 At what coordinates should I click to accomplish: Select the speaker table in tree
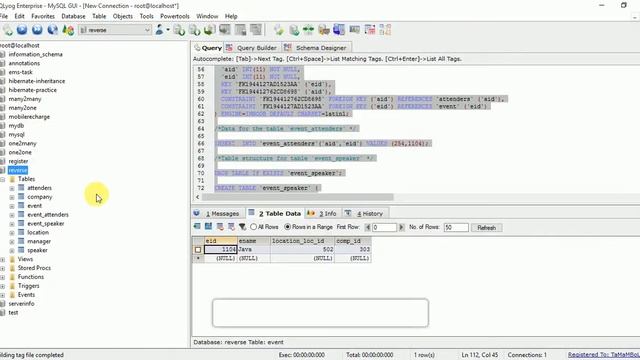pos(37,250)
